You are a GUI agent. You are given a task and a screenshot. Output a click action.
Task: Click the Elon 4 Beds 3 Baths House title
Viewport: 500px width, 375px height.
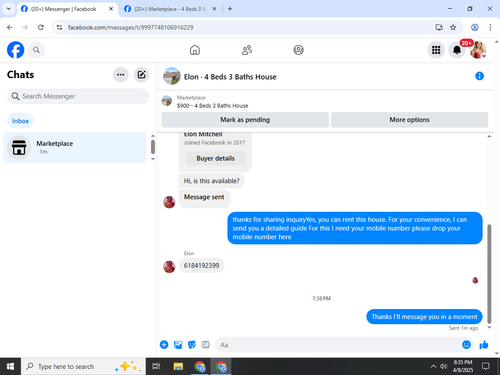230,77
